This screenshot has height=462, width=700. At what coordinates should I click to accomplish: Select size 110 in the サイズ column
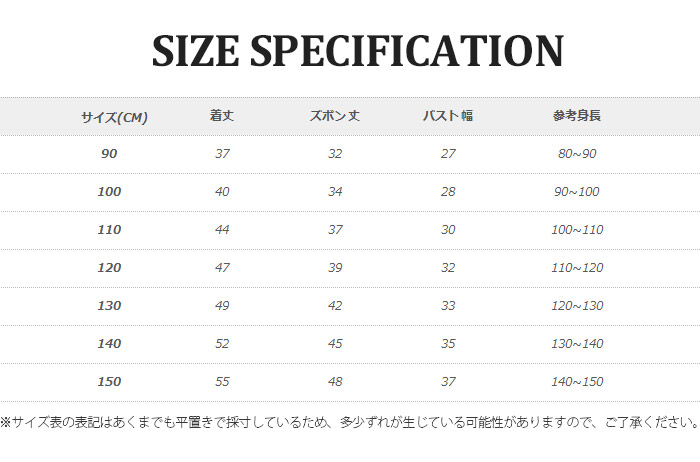click(x=109, y=230)
